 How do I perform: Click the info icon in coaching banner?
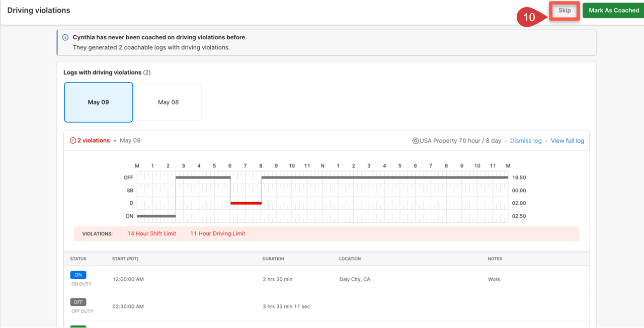[65, 37]
